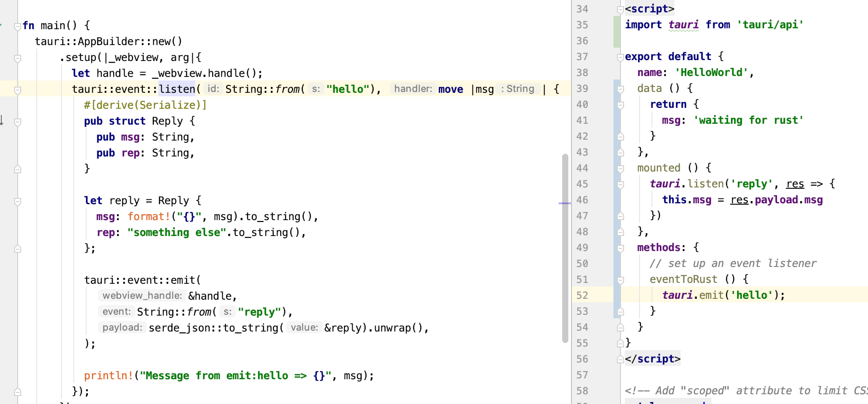Click line number 52 in the right editor
This screenshot has height=404, width=868.
[582, 295]
